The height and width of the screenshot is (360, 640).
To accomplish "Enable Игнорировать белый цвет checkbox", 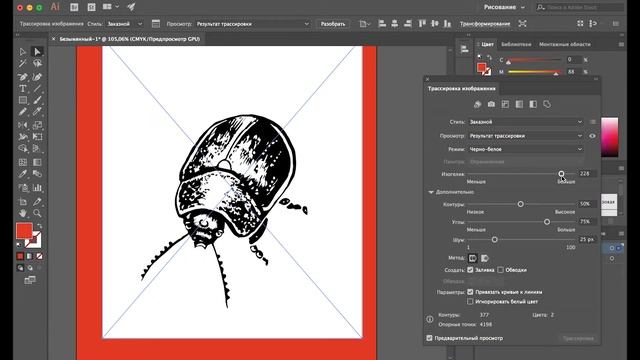I will tap(470, 302).
